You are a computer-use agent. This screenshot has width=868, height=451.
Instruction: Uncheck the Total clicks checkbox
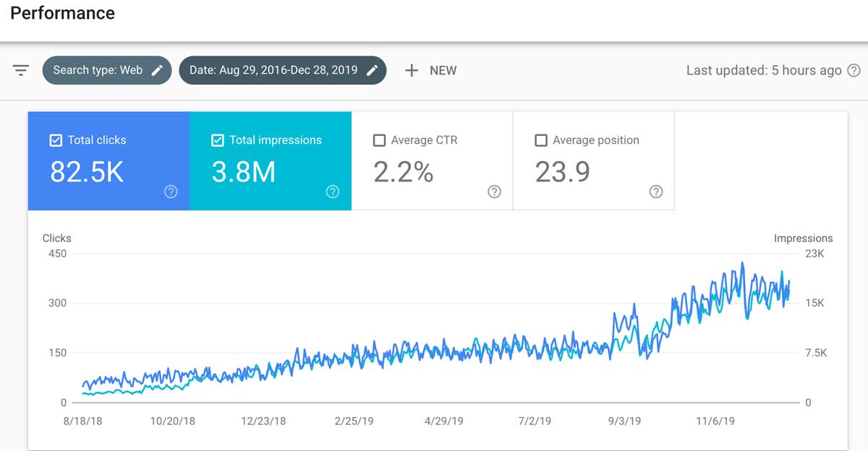point(56,140)
